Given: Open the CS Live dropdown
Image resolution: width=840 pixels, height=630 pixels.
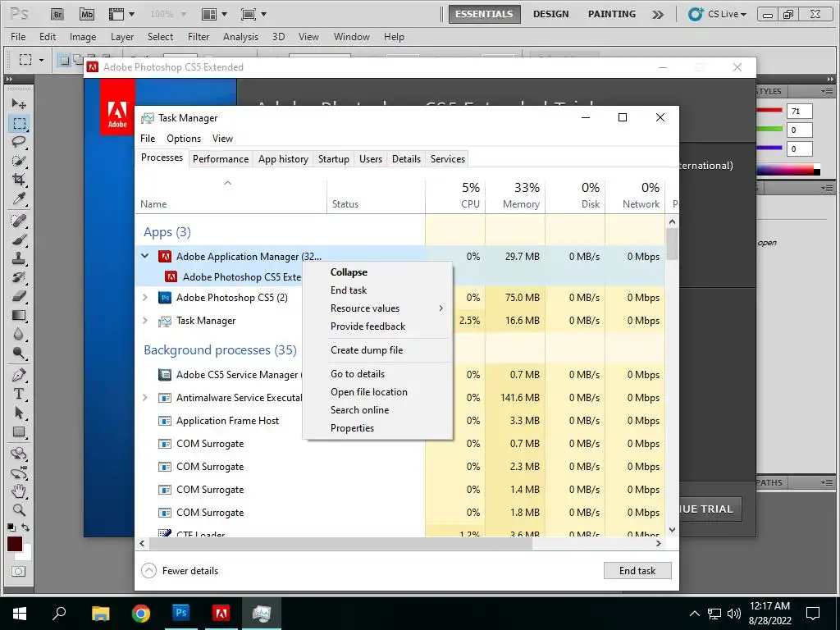Looking at the screenshot, I should [x=718, y=14].
